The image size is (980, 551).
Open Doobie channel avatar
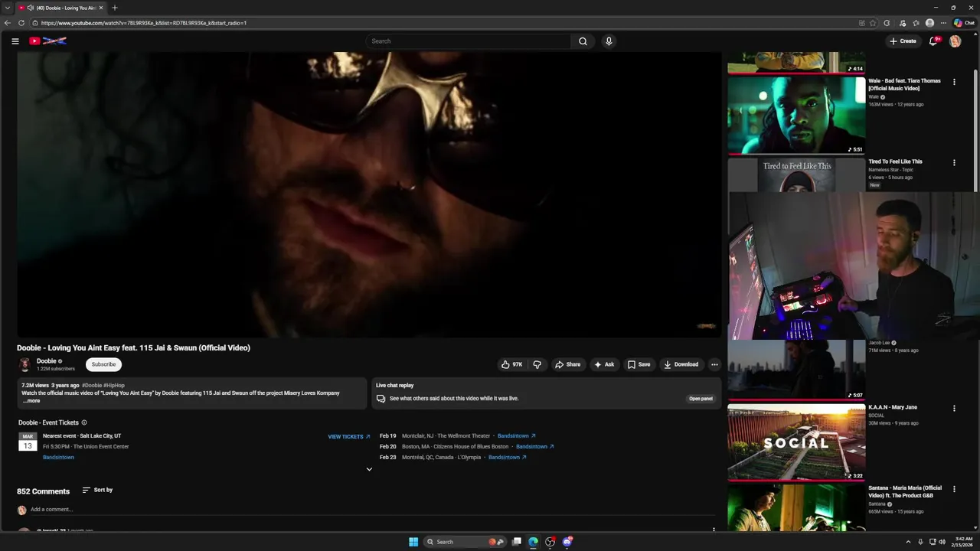click(24, 364)
